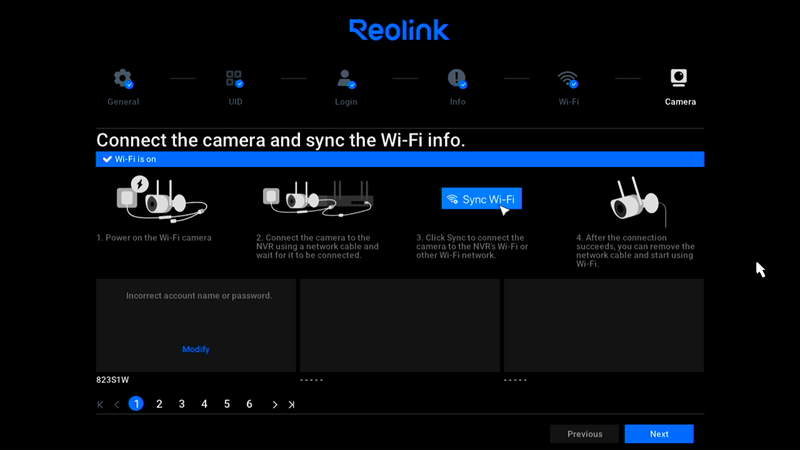Click the 823S1W camera name label
This screenshot has height=450, width=800.
pyautogui.click(x=113, y=380)
